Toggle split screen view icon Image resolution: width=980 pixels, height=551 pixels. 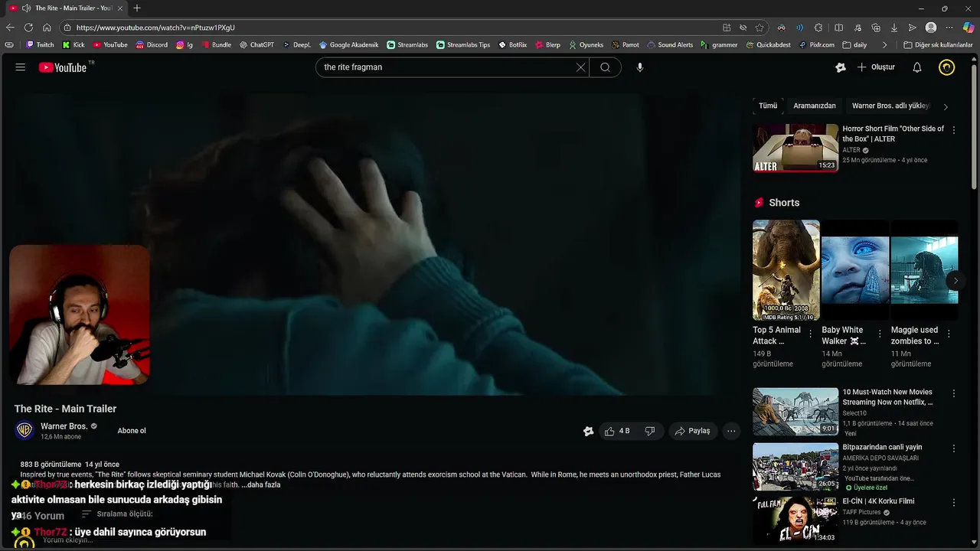(x=838, y=28)
